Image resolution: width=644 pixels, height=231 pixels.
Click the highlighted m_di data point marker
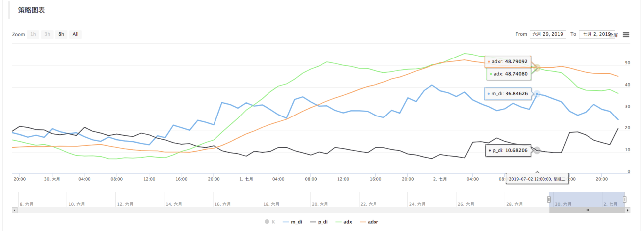pyautogui.click(x=537, y=93)
